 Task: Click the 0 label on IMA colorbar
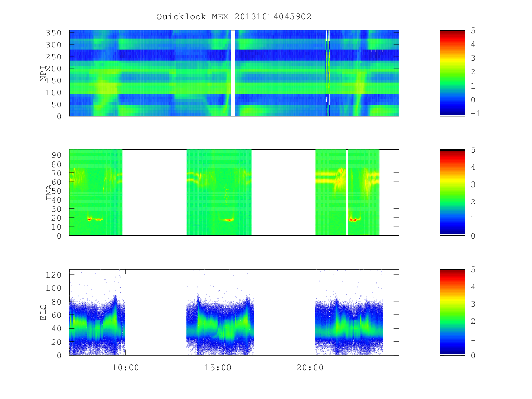point(473,236)
